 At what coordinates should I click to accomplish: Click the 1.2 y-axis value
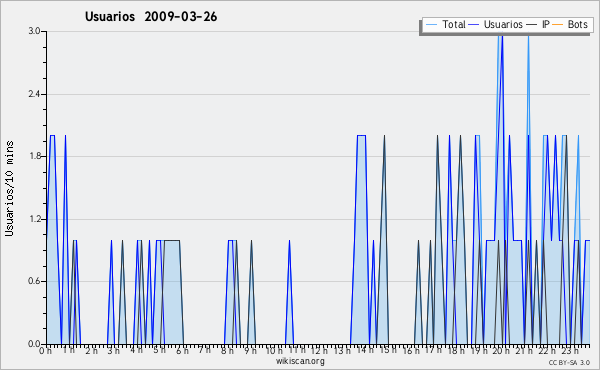click(x=34, y=219)
